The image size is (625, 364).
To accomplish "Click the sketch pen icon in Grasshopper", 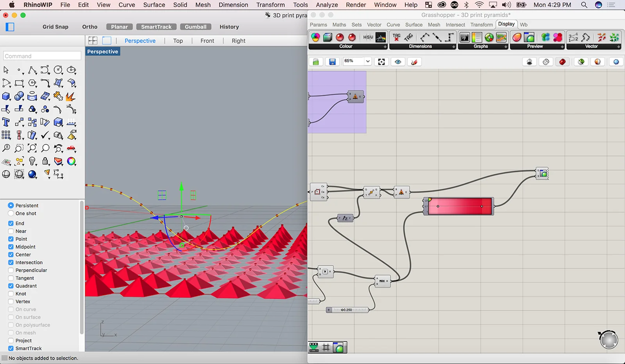I will [414, 62].
